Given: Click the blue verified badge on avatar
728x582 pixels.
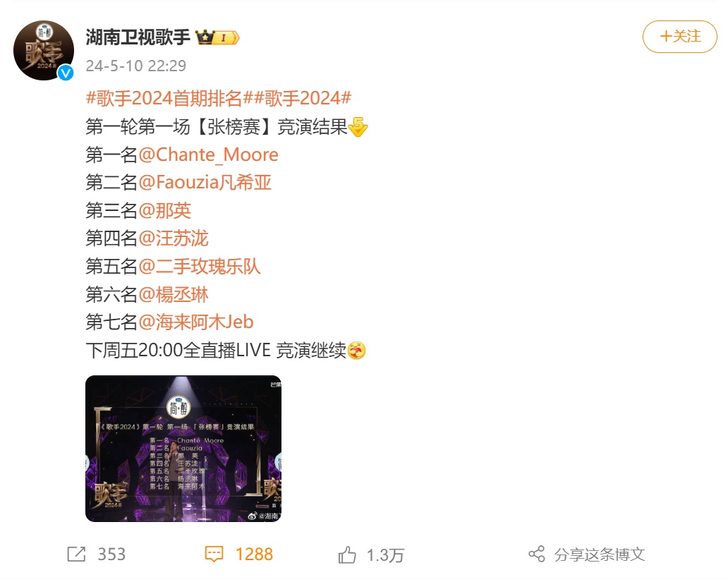Looking at the screenshot, I should (x=66, y=73).
